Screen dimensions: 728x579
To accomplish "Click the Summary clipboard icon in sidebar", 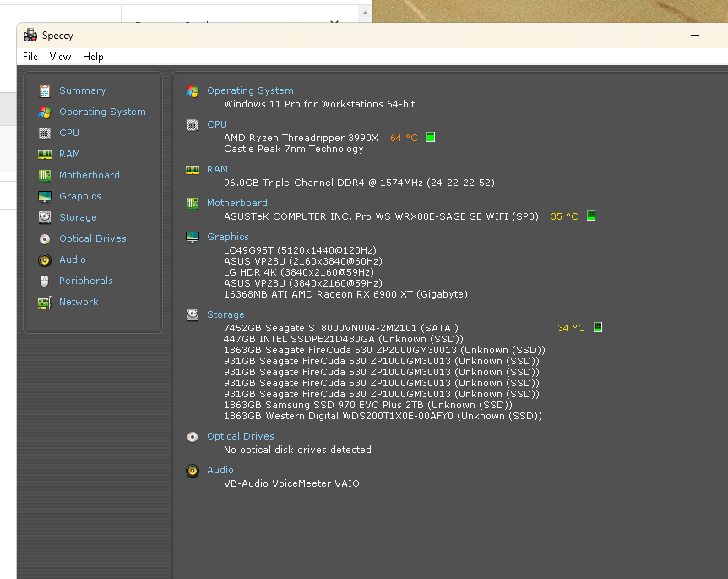I will pos(45,91).
